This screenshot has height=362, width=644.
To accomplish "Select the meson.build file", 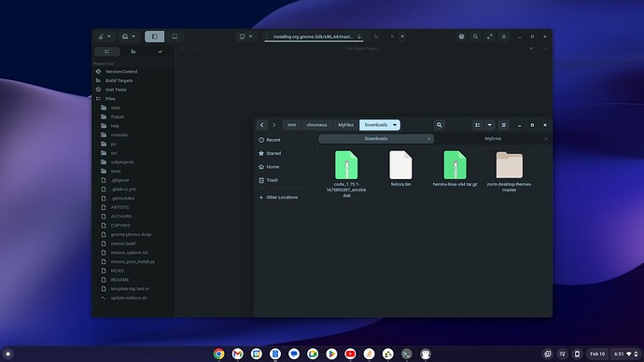I will [x=123, y=244].
